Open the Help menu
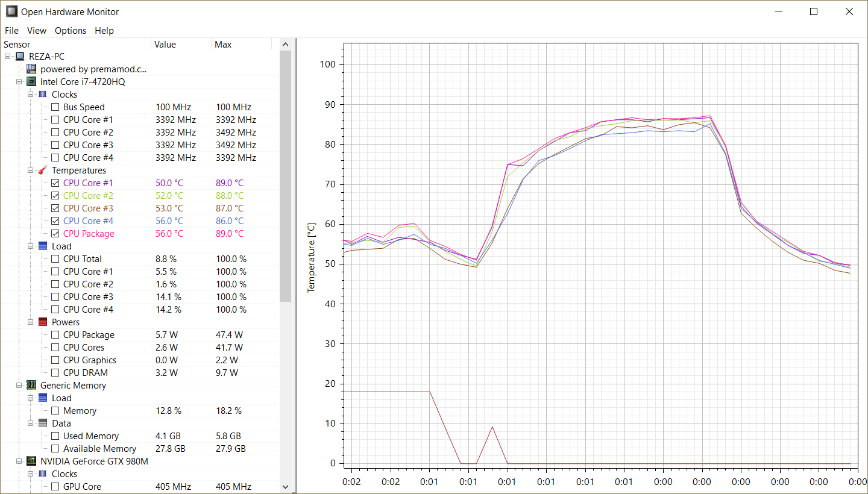Viewport: 868px width, 494px height. tap(104, 30)
